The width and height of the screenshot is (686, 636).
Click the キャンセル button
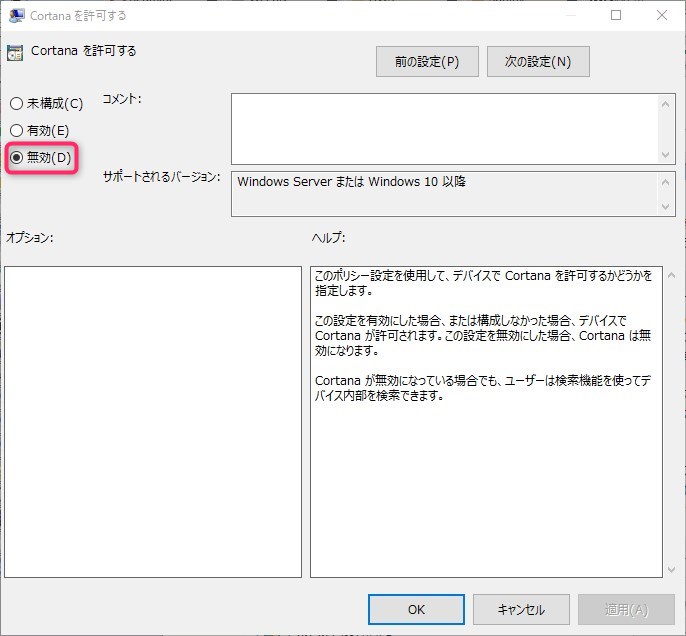521,609
